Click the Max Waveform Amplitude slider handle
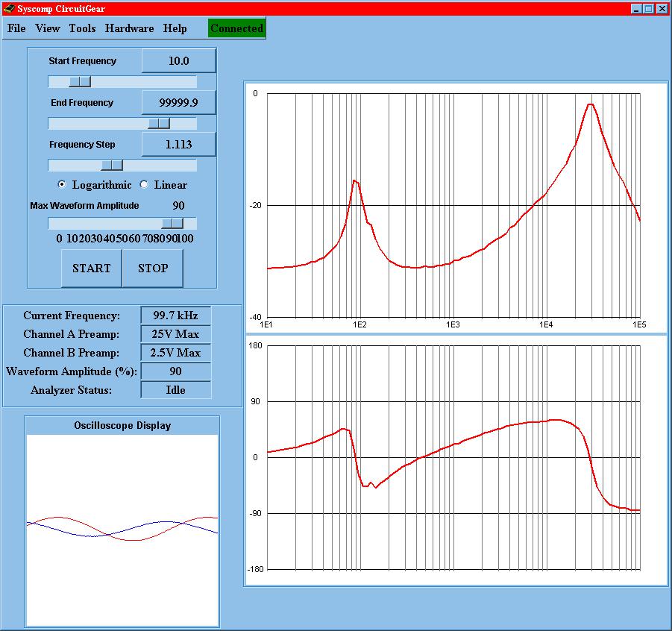Viewport: 672px width, 631px height. tap(172, 223)
